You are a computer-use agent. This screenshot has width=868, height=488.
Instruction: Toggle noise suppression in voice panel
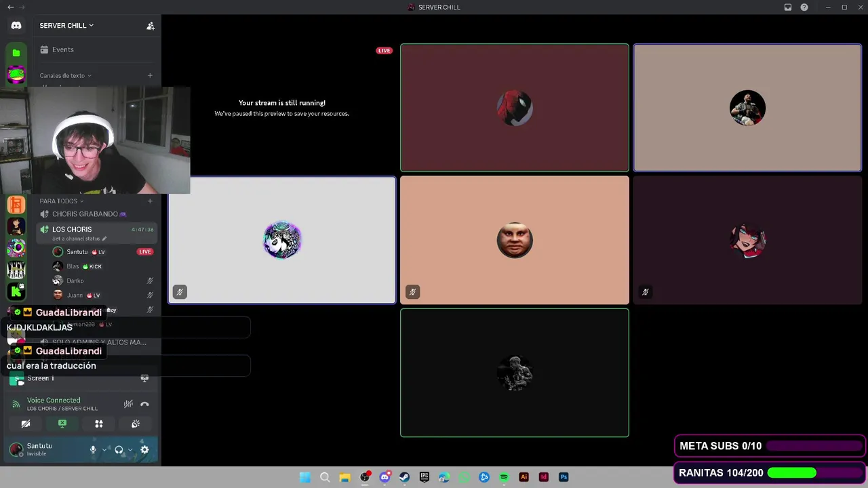(128, 404)
